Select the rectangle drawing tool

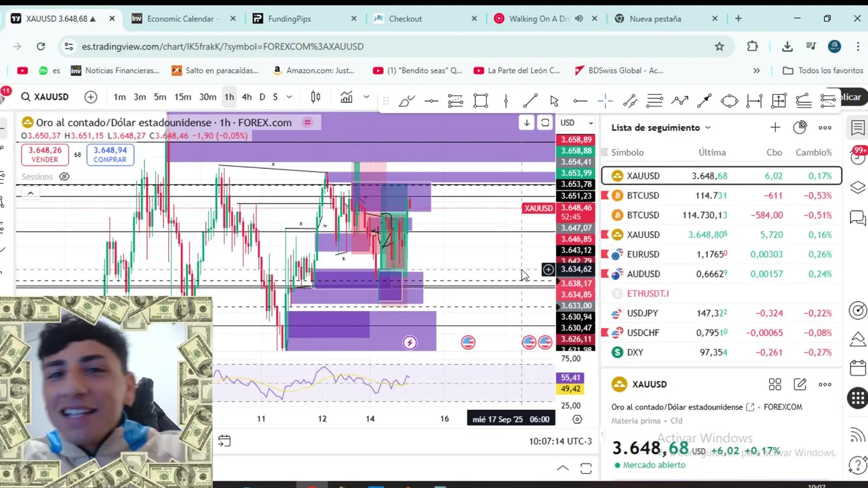click(481, 101)
